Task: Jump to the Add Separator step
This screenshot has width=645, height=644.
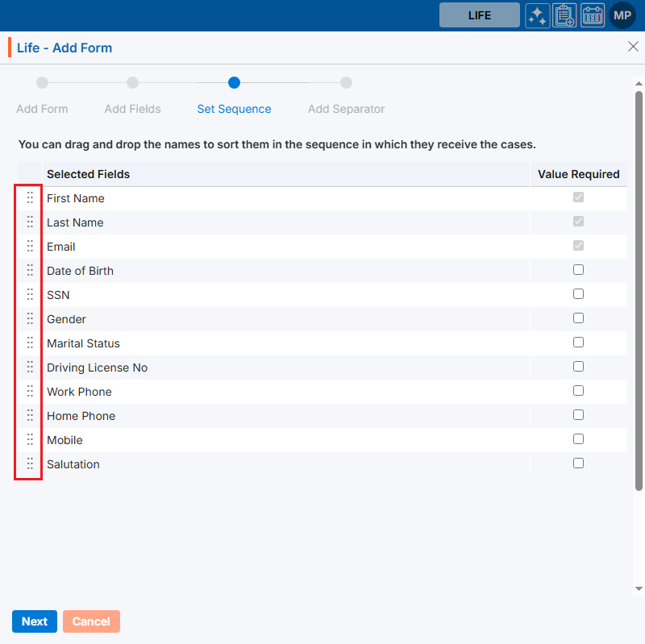Action: pos(346,83)
